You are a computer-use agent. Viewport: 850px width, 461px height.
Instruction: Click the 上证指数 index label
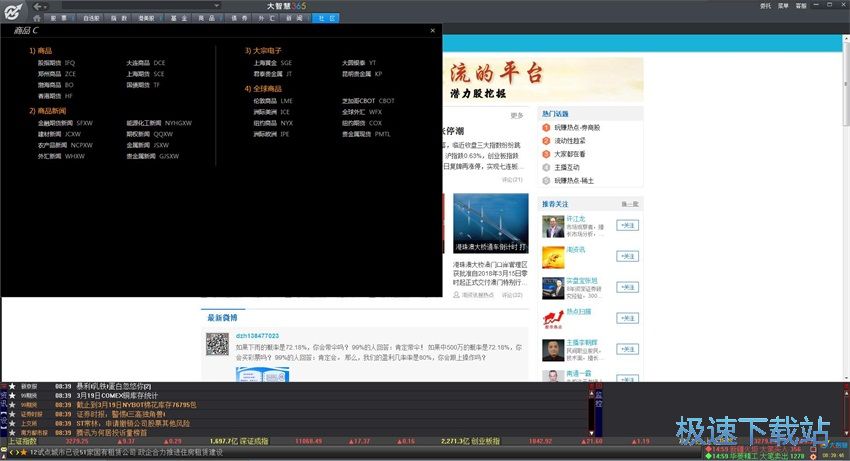[x=23, y=441]
